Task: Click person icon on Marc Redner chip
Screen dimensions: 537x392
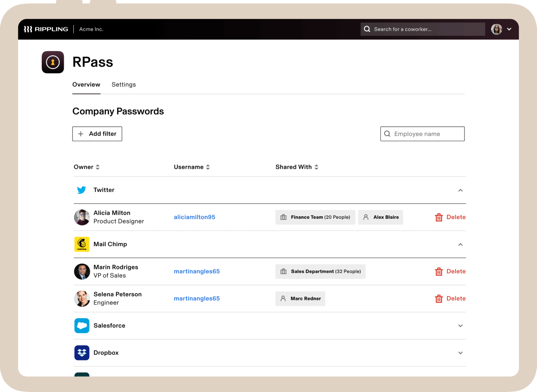Action: click(283, 298)
